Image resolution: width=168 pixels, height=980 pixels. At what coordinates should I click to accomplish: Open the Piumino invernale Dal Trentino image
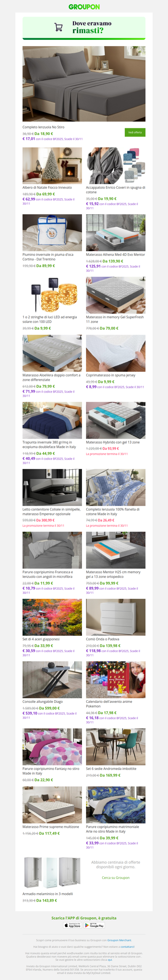52,233
